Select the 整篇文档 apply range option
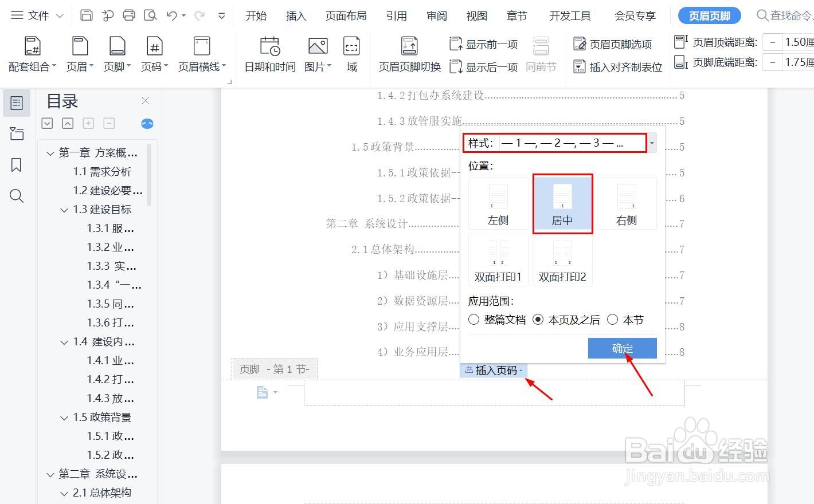The height and width of the screenshot is (504, 814). click(x=473, y=319)
